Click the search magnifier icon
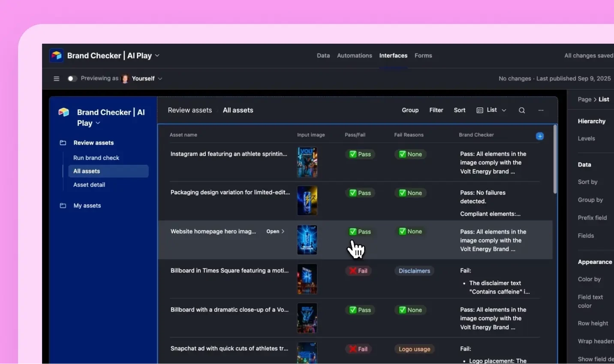Screen dimensions: 614x364 click(522, 110)
